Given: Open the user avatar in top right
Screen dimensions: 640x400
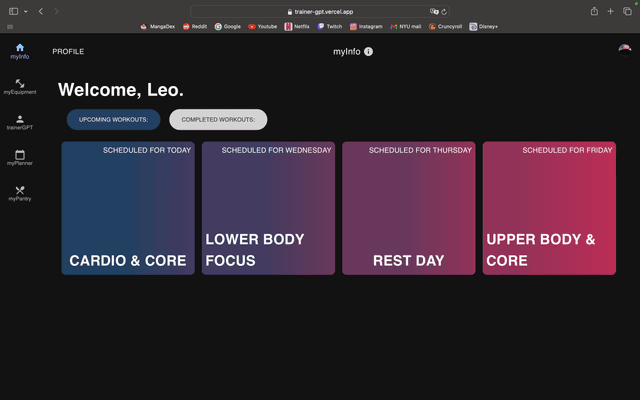Looking at the screenshot, I should coord(624,50).
